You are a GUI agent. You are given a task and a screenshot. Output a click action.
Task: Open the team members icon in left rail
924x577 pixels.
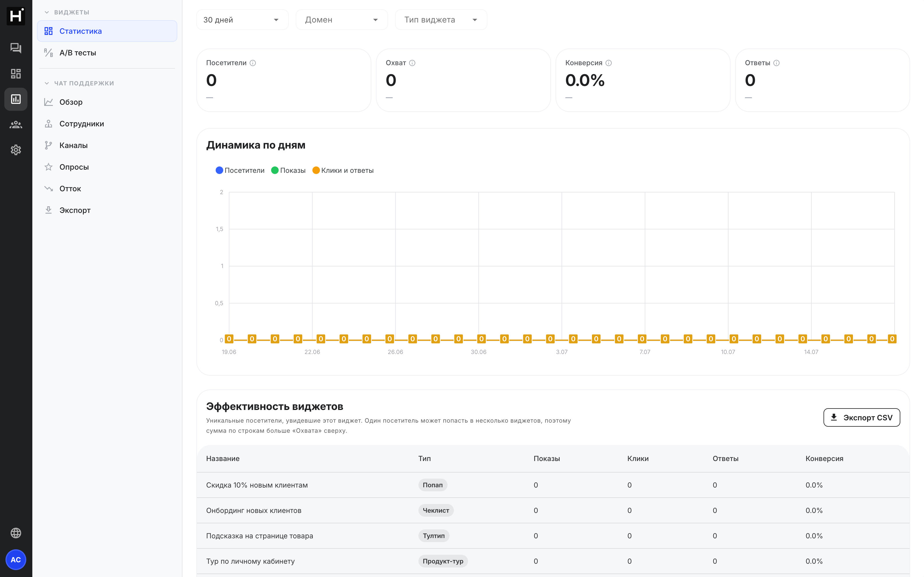16,125
